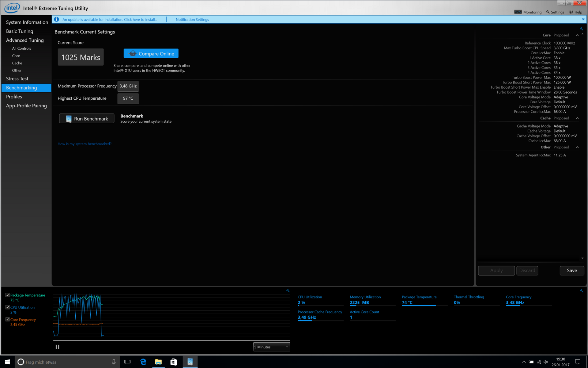Click the graph panel wrench icon
This screenshot has width=588, height=368.
[288, 290]
